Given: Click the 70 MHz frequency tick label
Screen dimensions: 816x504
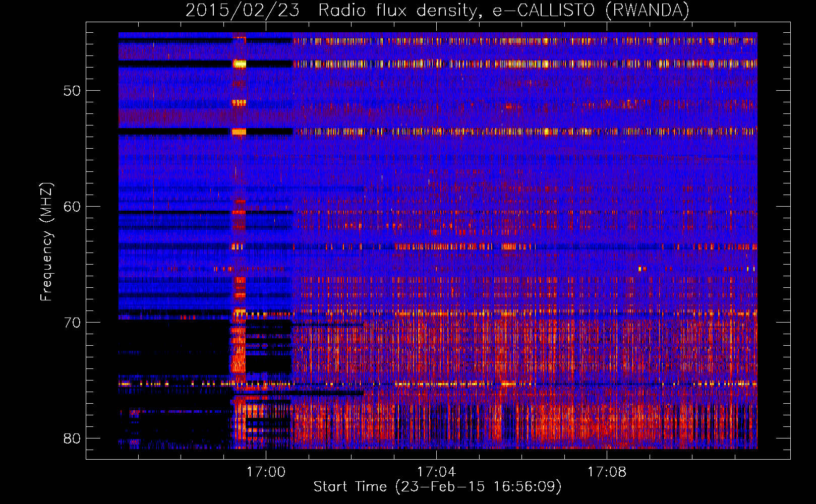Looking at the screenshot, I should point(72,323).
